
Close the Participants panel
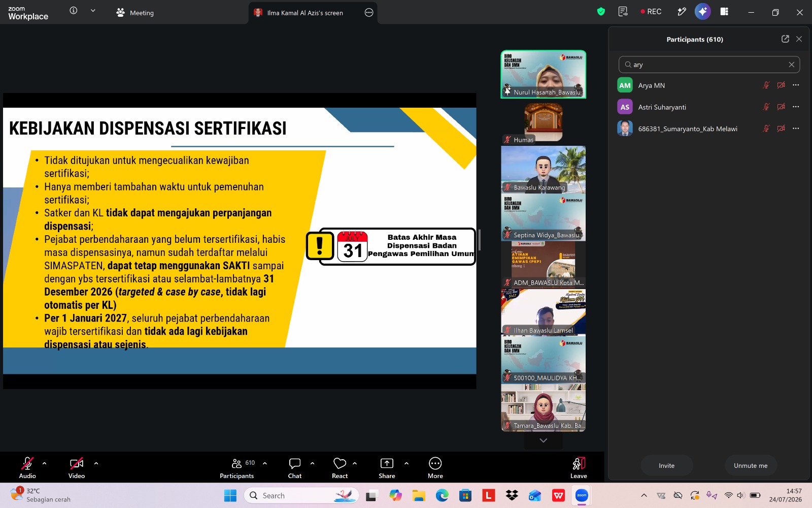[799, 39]
